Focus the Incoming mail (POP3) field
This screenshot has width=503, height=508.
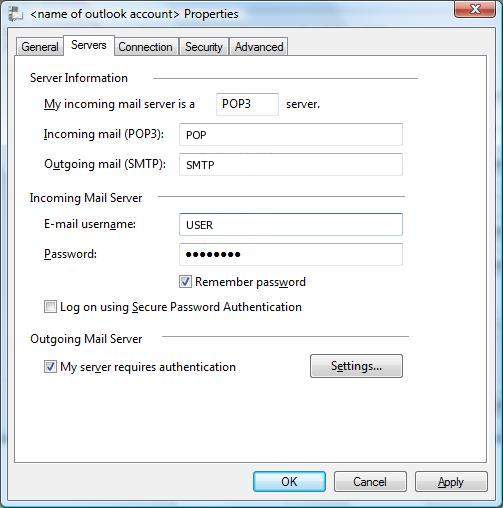coord(291,135)
